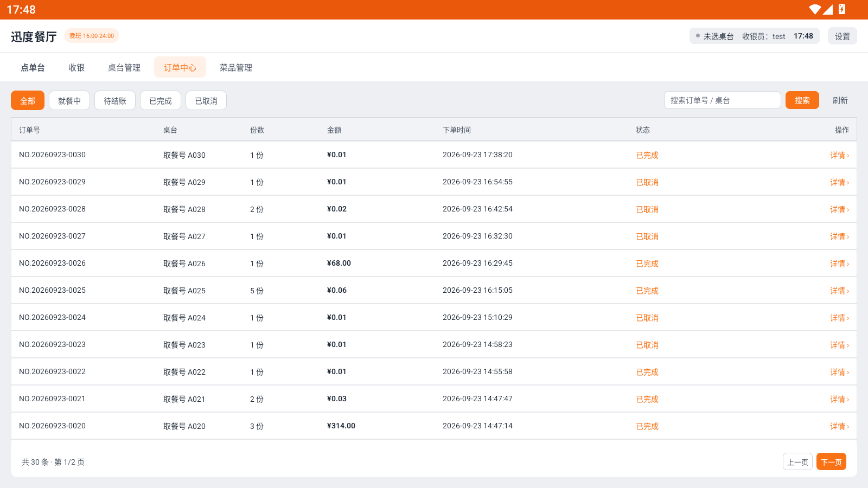Open the 点单台 tab
Screen dimensions: 868x488
33,68
